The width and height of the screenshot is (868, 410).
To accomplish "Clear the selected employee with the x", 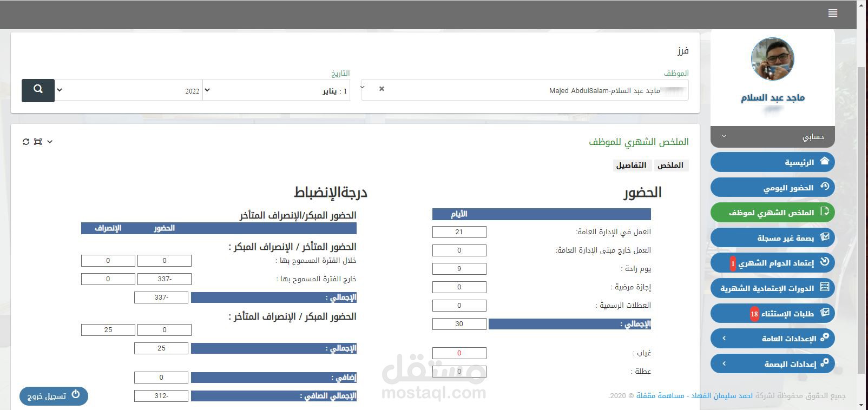I will pos(382,89).
